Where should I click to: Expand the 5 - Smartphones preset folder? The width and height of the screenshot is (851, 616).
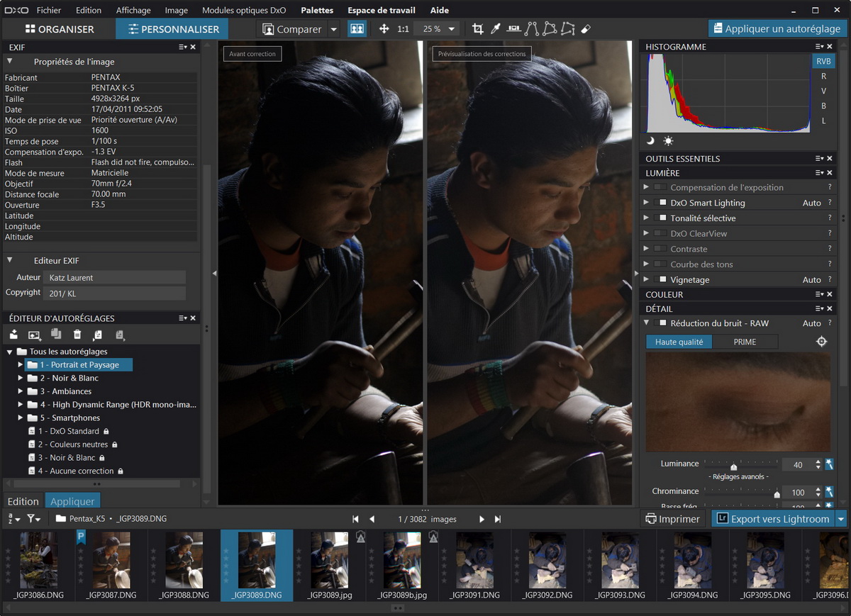[x=21, y=418]
